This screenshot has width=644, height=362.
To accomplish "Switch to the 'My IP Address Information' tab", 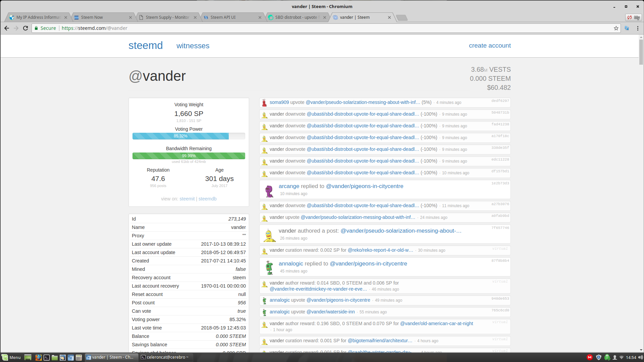I will (x=38, y=17).
